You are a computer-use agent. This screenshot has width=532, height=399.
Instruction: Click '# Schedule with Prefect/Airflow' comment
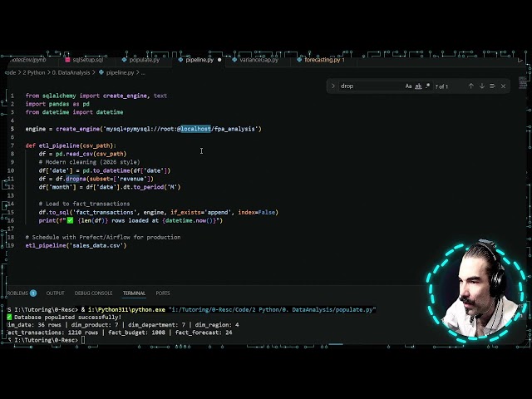(x=103, y=237)
